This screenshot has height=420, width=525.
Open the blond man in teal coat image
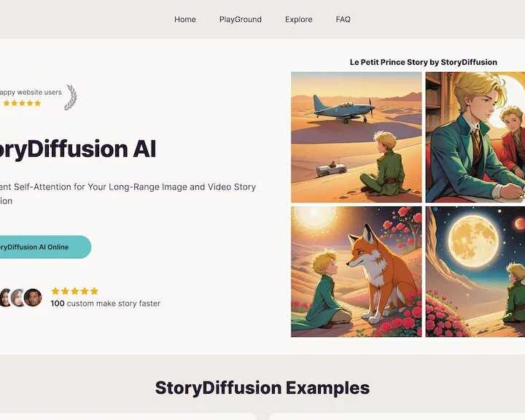pos(475,137)
